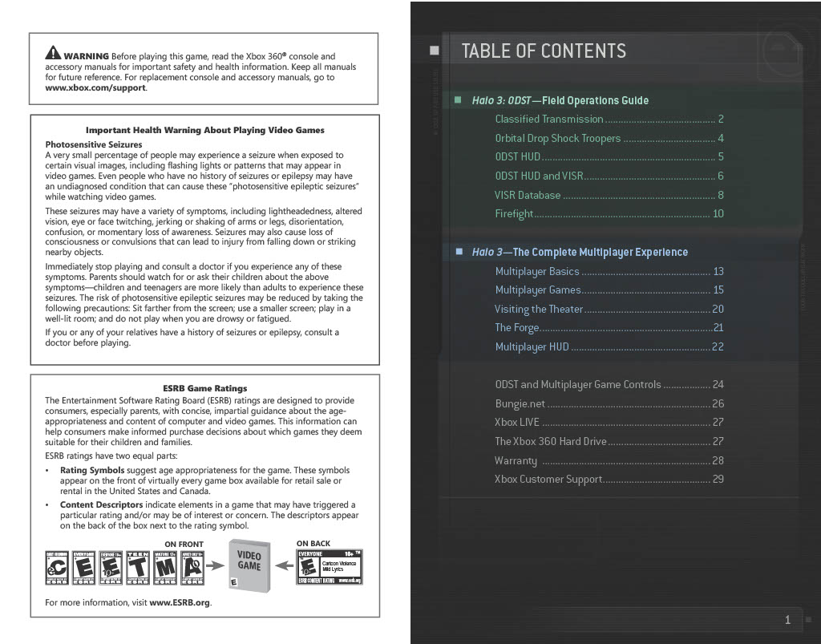Click the VIDEO GAME box illustration
821x644 pixels.
click(x=249, y=566)
